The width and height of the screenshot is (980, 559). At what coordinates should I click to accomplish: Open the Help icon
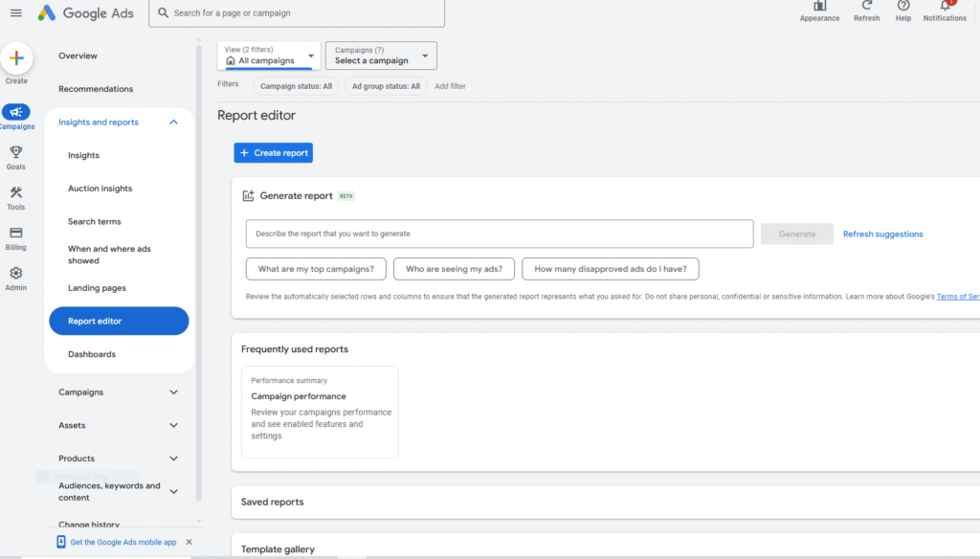click(x=903, y=7)
